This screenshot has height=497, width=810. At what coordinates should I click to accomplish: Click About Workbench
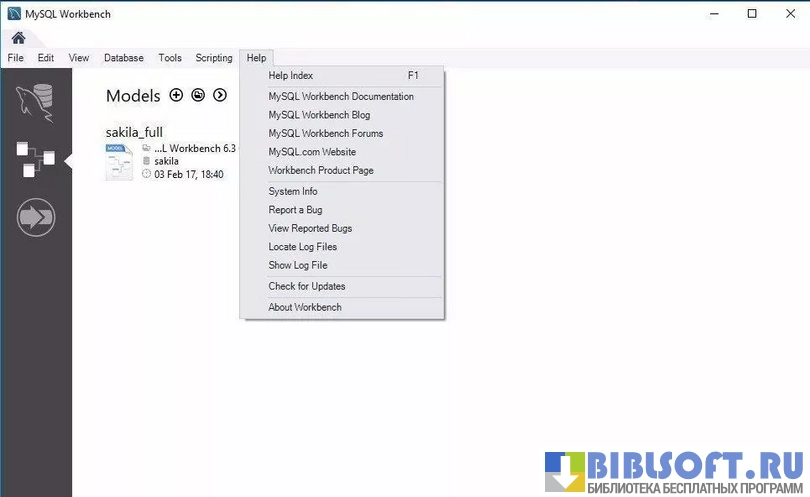pyautogui.click(x=305, y=308)
